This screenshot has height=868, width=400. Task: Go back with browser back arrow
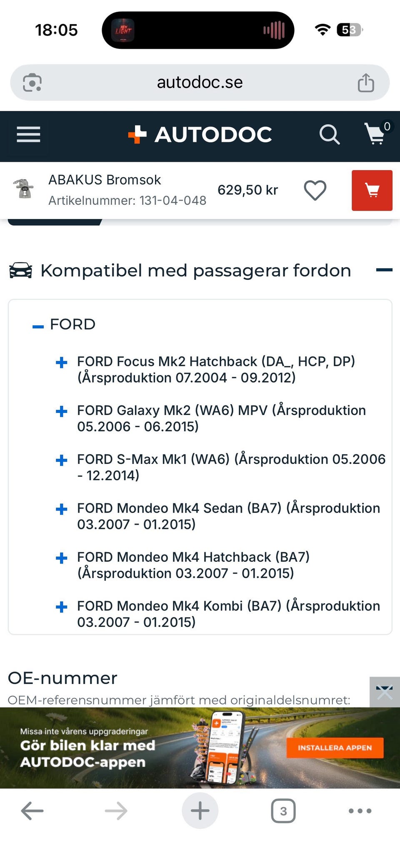[32, 811]
